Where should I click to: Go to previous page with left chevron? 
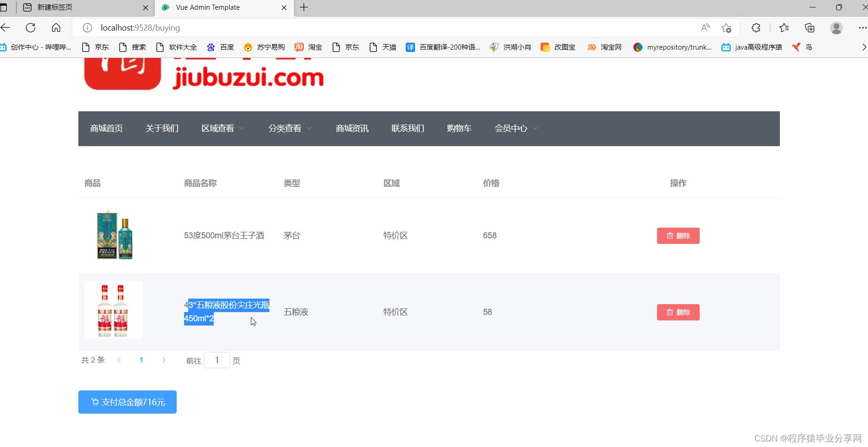(119, 360)
